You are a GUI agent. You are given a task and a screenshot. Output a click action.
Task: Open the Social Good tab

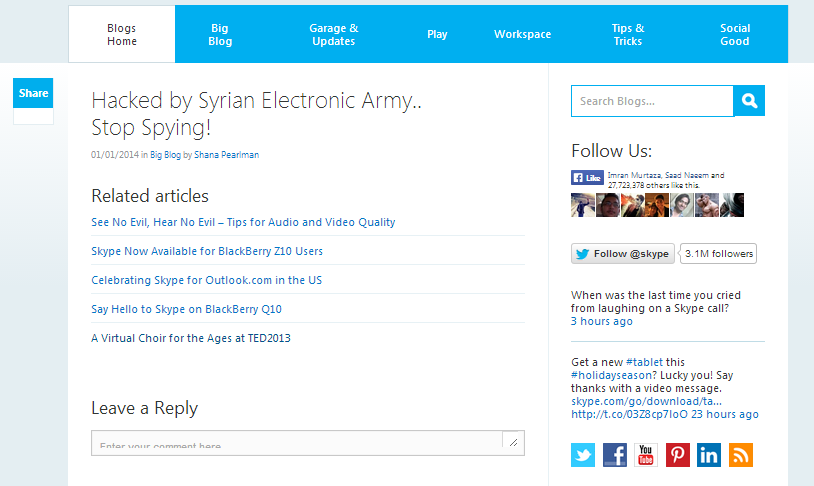click(x=735, y=34)
